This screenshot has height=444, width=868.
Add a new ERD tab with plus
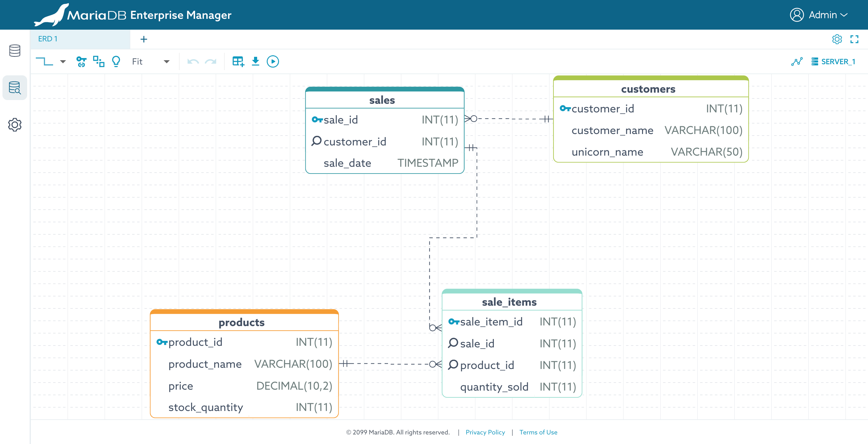[x=144, y=39]
